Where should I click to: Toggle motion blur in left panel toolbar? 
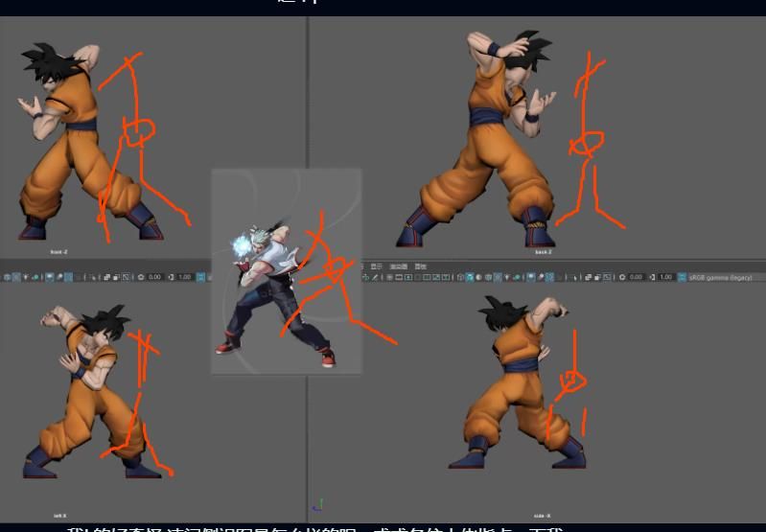[59, 277]
